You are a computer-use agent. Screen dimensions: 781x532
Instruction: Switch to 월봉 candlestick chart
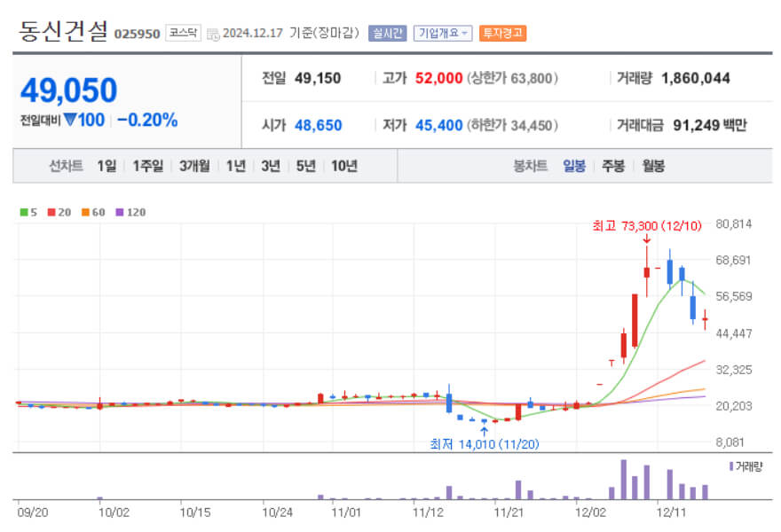(653, 166)
